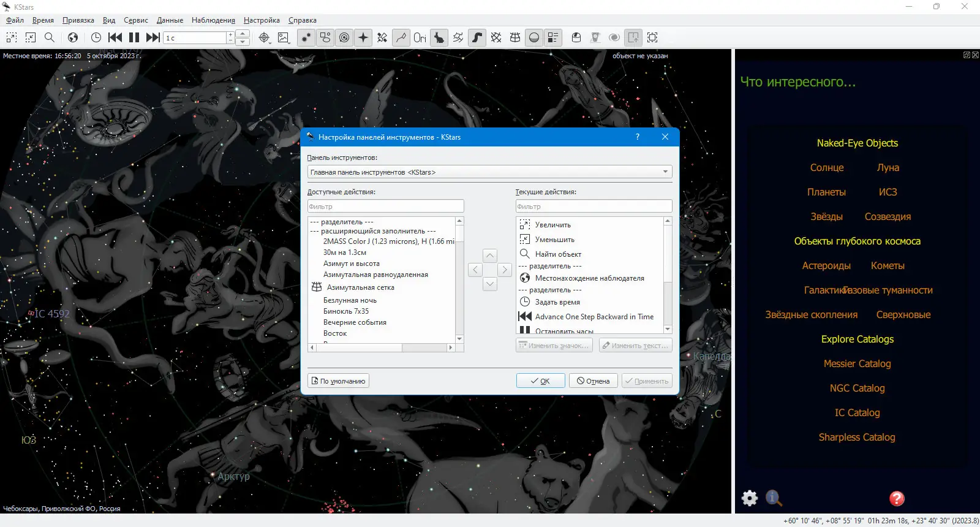Click the dialog help question mark button
980x527 pixels.
[x=637, y=137]
